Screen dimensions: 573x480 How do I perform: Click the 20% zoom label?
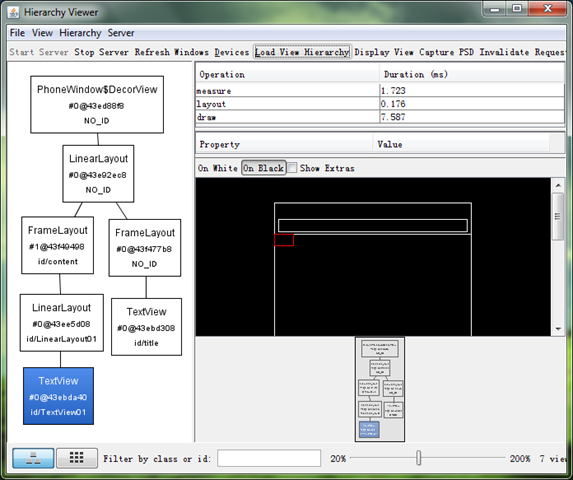[x=338, y=458]
